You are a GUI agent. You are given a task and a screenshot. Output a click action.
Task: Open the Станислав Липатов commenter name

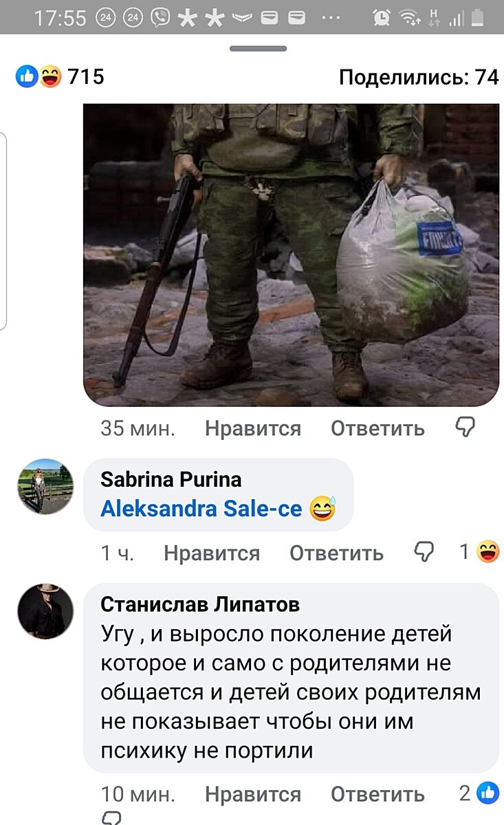200,604
